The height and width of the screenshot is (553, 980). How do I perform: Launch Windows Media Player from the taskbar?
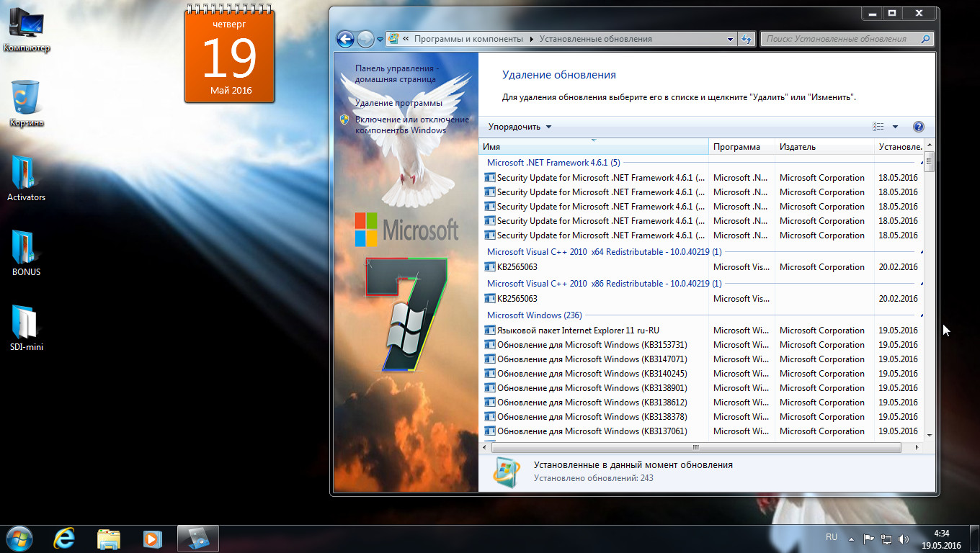tap(151, 538)
